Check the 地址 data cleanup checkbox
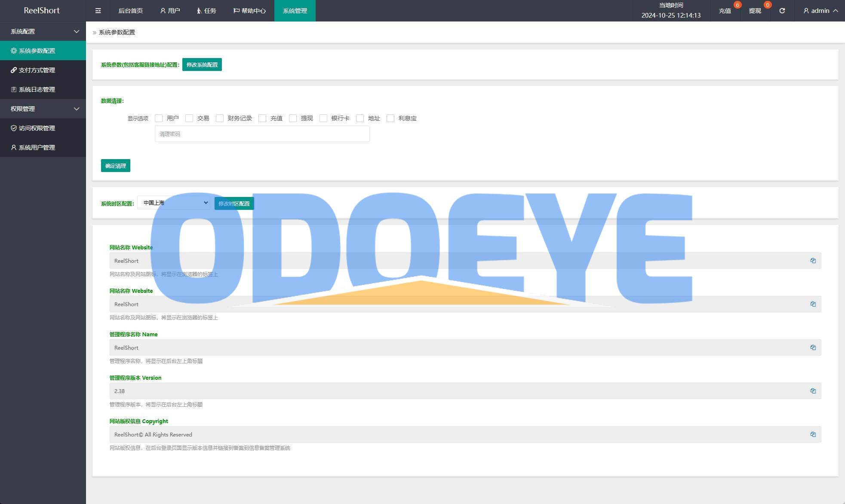 [360, 118]
